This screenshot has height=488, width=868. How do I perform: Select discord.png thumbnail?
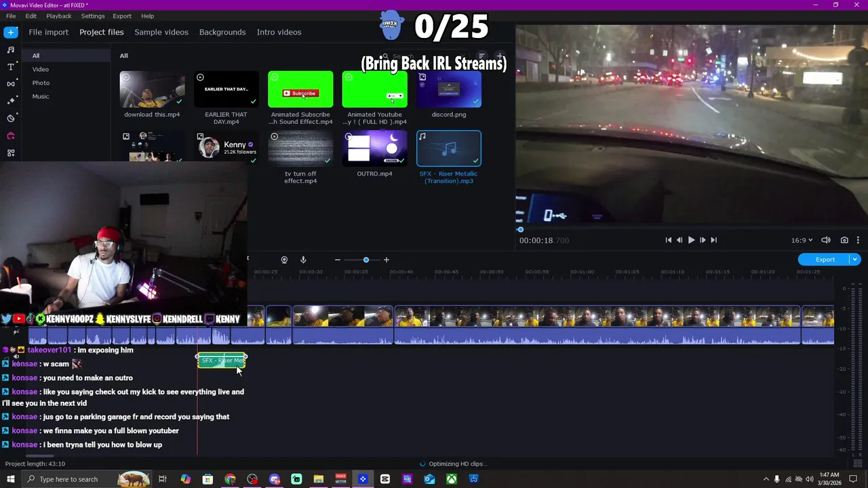click(x=449, y=89)
